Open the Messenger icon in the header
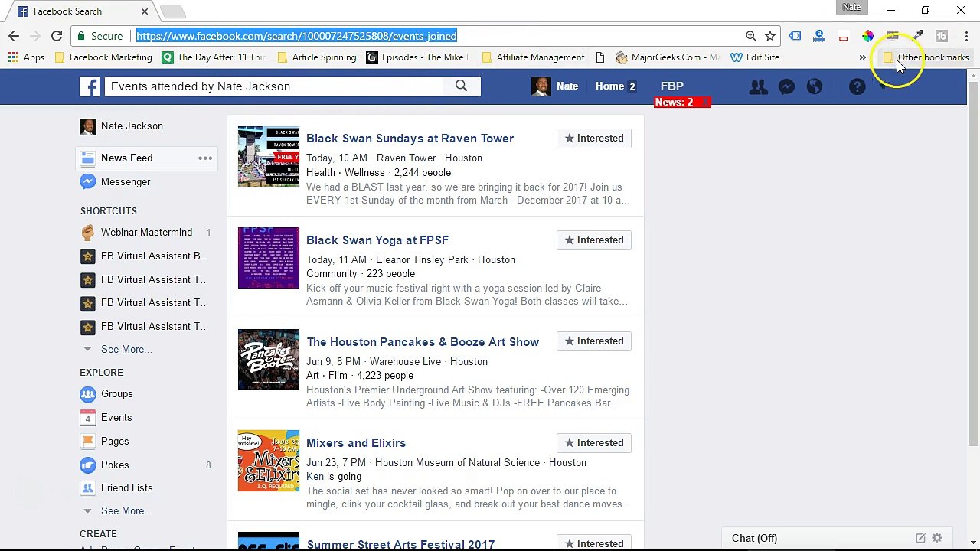Screen dimensions: 980x551 786,87
